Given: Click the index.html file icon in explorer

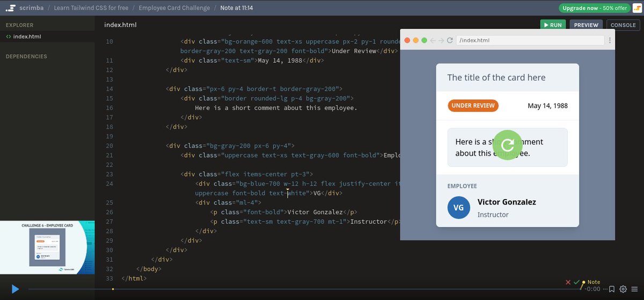Looking at the screenshot, I should [x=8, y=36].
